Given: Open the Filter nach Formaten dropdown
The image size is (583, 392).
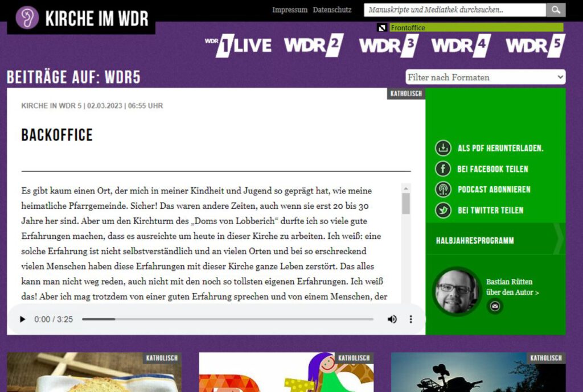Looking at the screenshot, I should click(486, 77).
